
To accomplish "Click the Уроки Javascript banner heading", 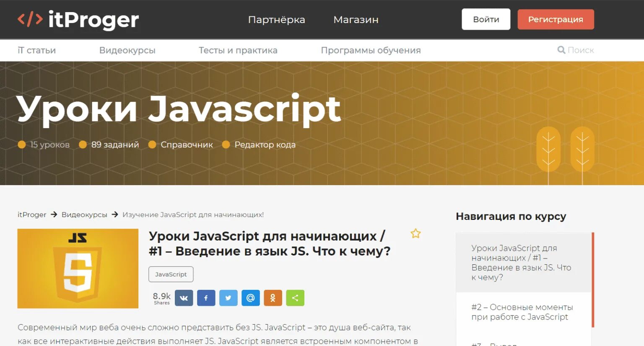I will tap(179, 109).
